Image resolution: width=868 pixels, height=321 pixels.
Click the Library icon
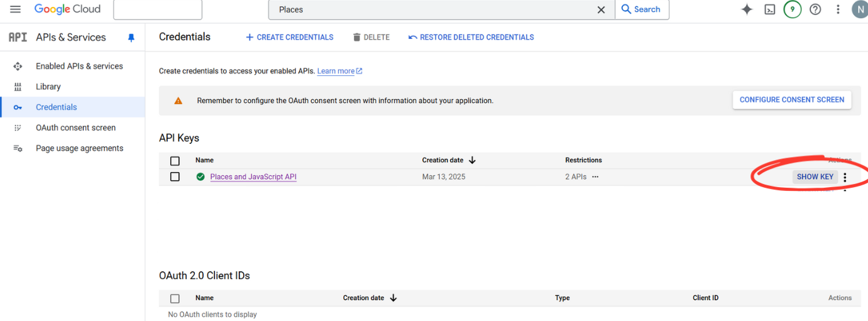(18, 87)
